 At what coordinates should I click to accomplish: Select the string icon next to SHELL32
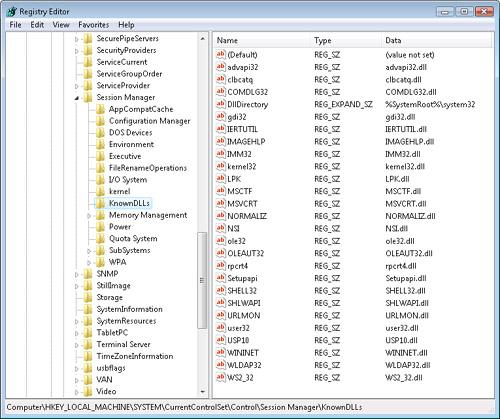220,290
